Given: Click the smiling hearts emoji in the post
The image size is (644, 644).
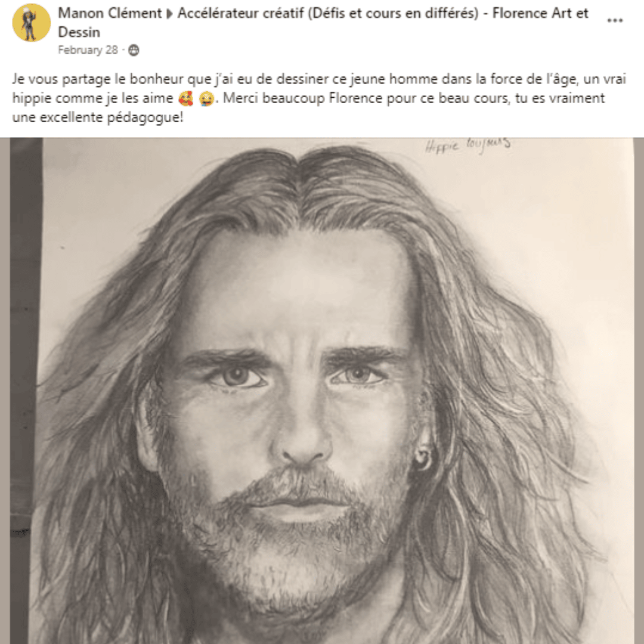Looking at the screenshot, I should 186,98.
